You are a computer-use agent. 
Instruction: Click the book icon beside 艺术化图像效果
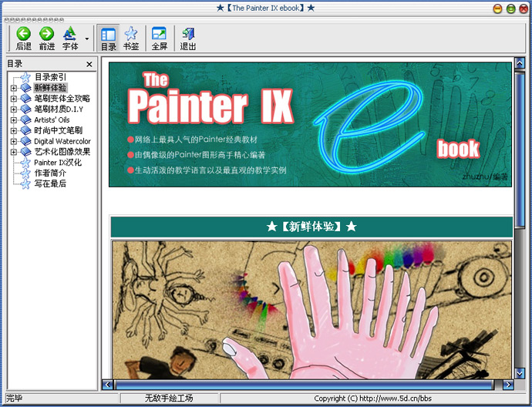click(x=25, y=152)
